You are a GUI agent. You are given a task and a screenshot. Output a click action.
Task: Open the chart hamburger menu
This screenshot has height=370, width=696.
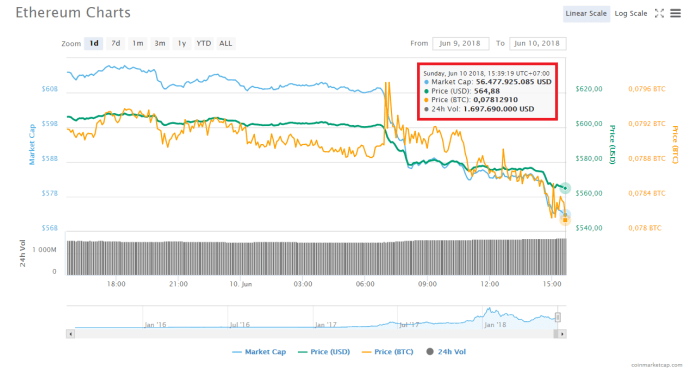pos(675,13)
